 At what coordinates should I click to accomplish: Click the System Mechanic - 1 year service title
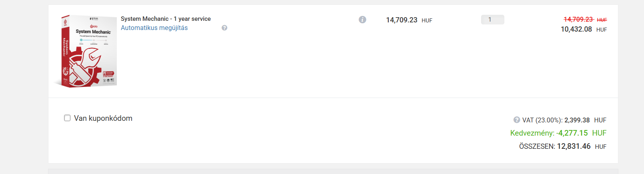pyautogui.click(x=166, y=19)
